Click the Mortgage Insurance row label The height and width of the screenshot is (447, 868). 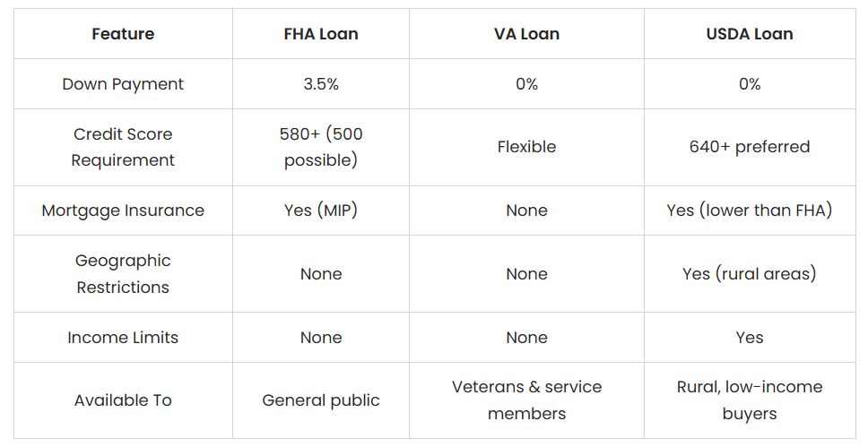point(123,211)
